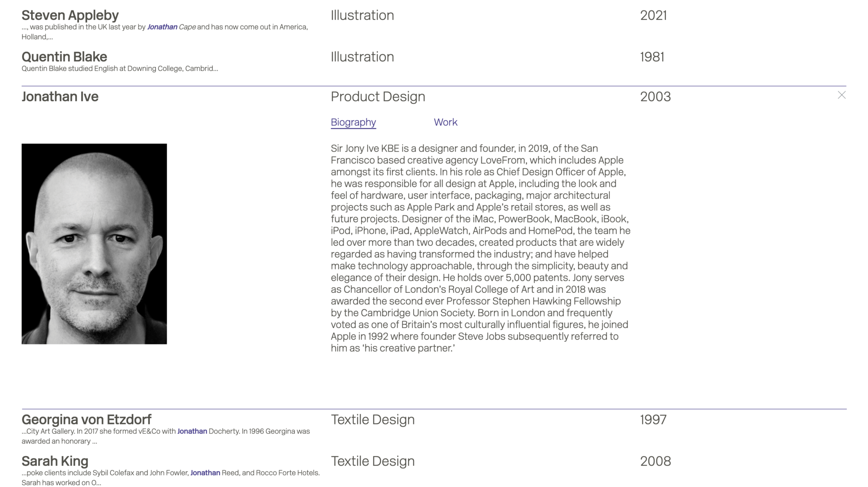Close the expanded Jonathan Ive entry

click(842, 95)
